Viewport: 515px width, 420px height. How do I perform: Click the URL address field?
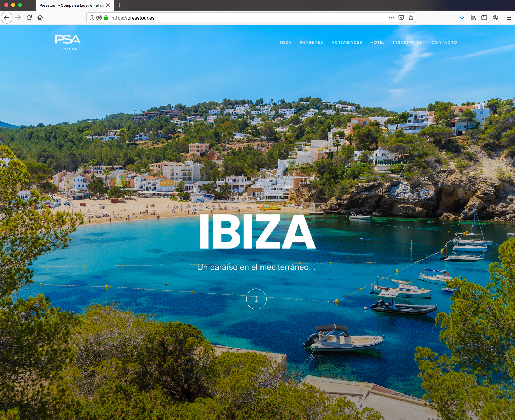click(x=241, y=18)
